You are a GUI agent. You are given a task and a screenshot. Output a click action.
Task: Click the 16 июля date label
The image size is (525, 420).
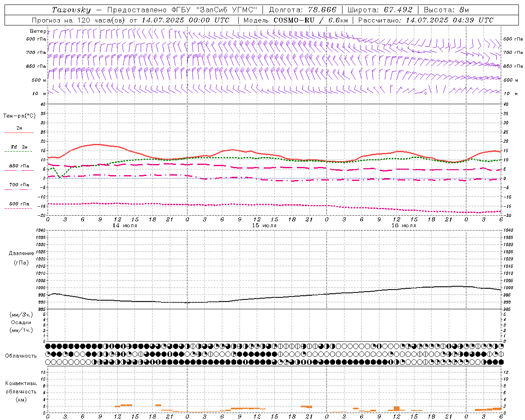[404, 226]
